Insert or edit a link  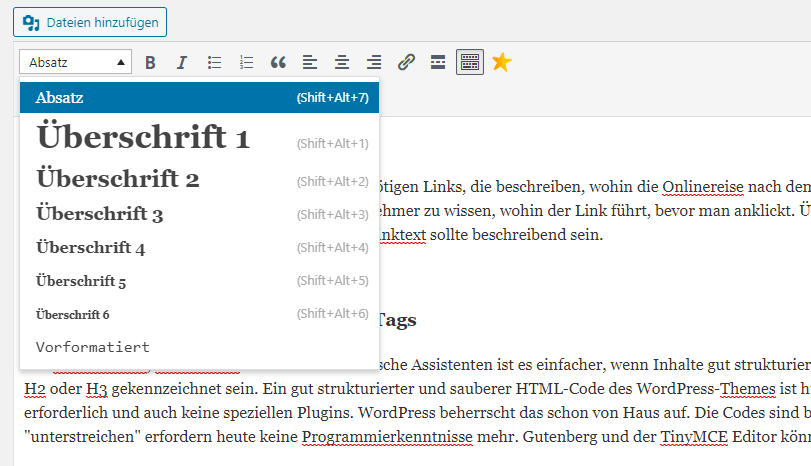(x=406, y=63)
